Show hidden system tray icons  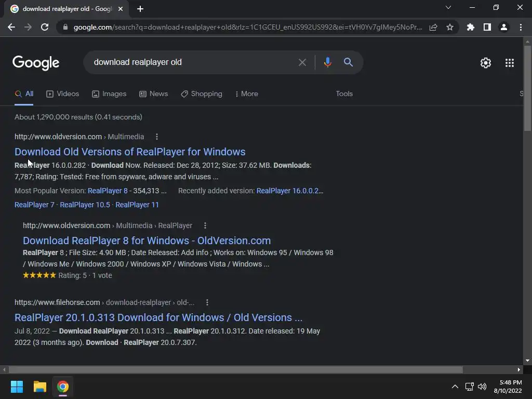tap(455, 387)
